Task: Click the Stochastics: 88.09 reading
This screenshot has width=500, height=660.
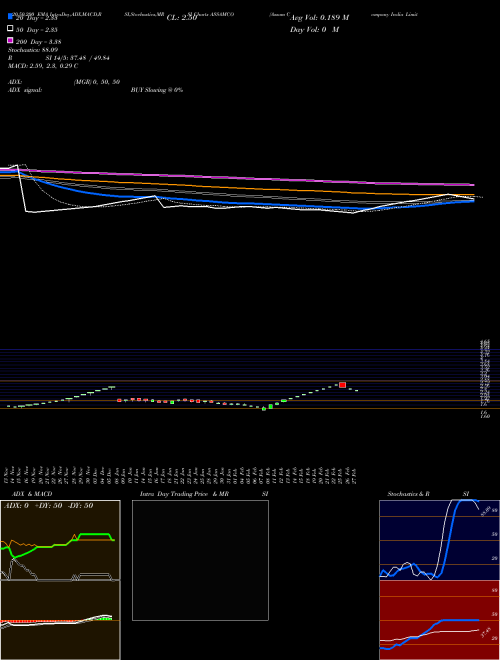Action: click(x=33, y=50)
